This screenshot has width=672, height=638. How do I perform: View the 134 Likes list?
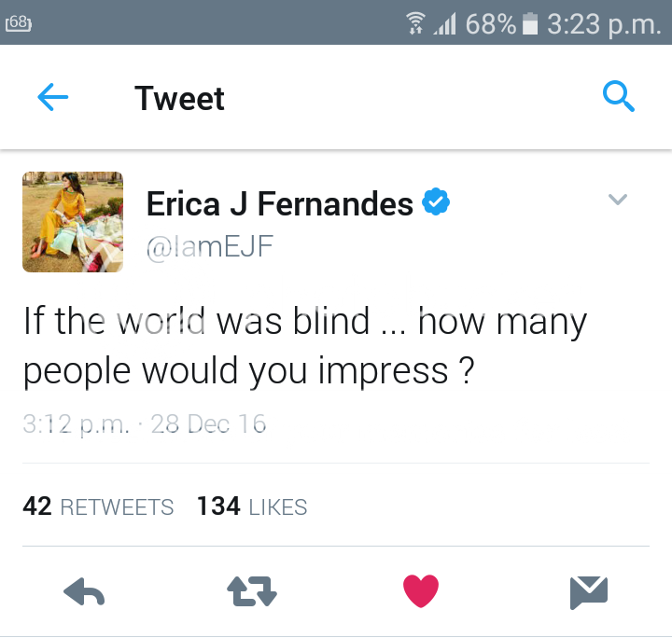pos(252,506)
